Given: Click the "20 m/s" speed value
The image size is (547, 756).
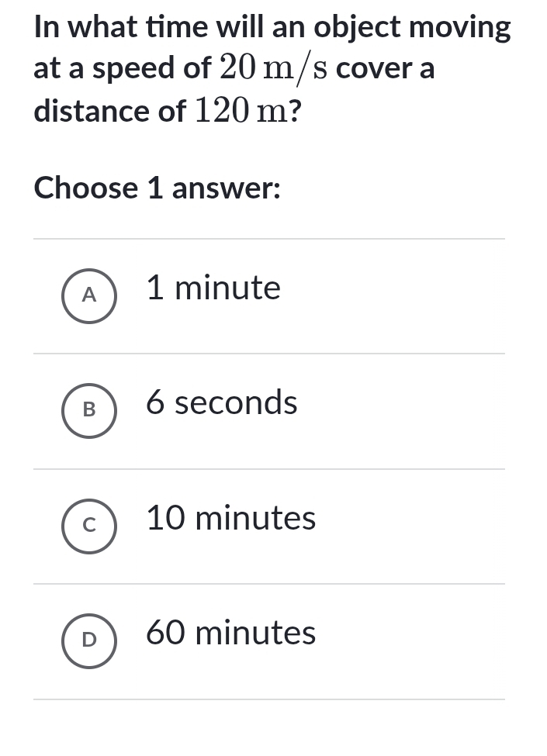Looking at the screenshot, I should click(x=272, y=70).
